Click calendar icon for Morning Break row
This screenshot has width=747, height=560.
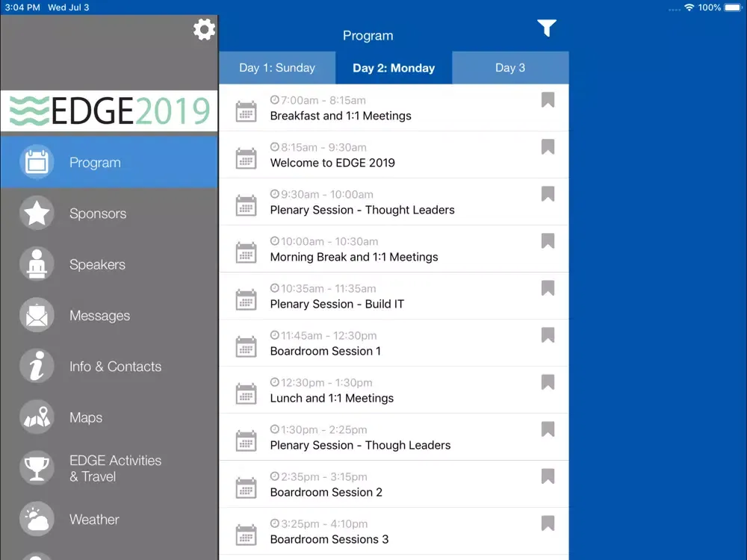[x=247, y=252]
